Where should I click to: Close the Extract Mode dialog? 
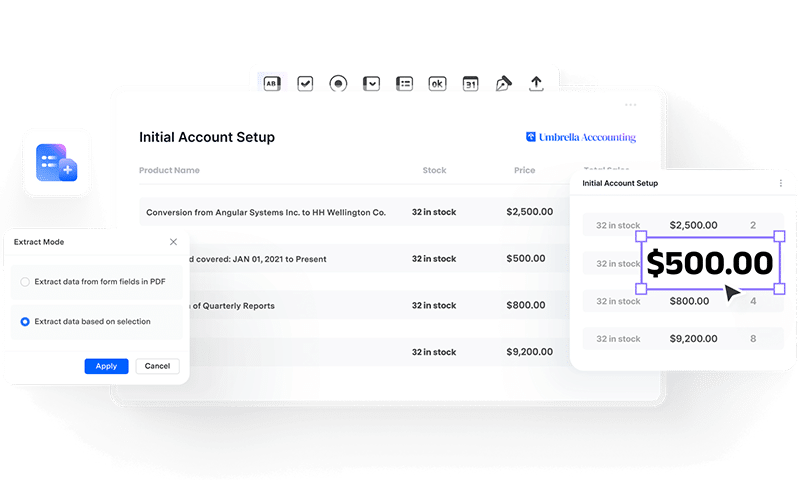coord(173,242)
